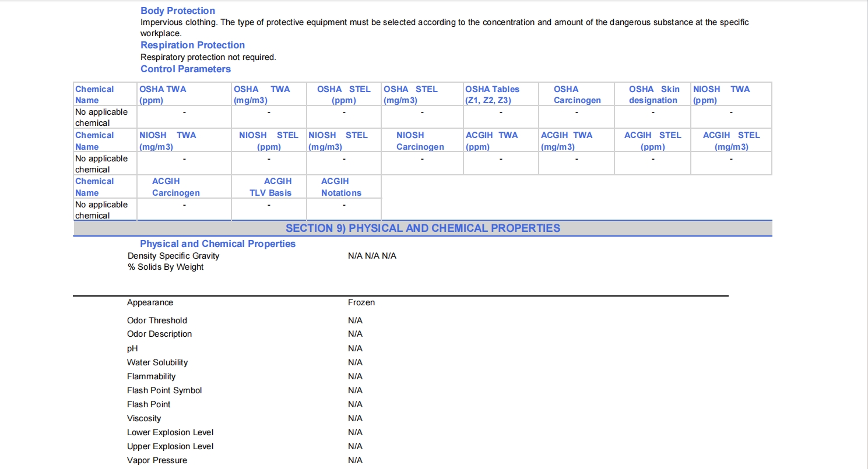Click the NIOSH Carcinogen column header
This screenshot has height=469, width=868.
click(420, 140)
